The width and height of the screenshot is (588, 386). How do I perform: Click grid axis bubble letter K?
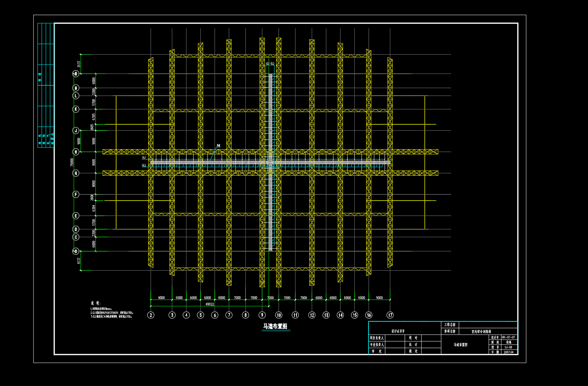click(76, 109)
